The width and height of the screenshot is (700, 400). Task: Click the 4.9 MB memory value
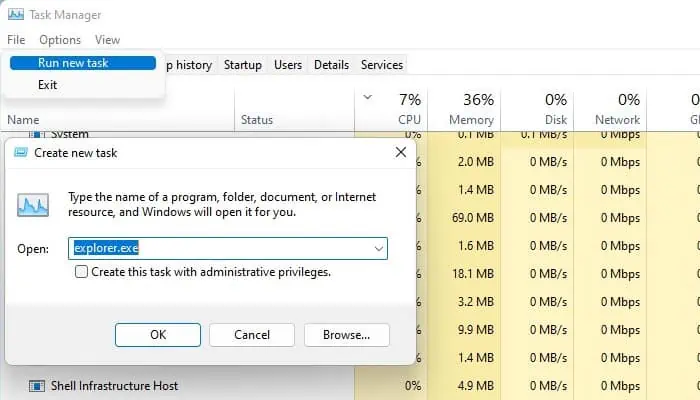tap(476, 386)
